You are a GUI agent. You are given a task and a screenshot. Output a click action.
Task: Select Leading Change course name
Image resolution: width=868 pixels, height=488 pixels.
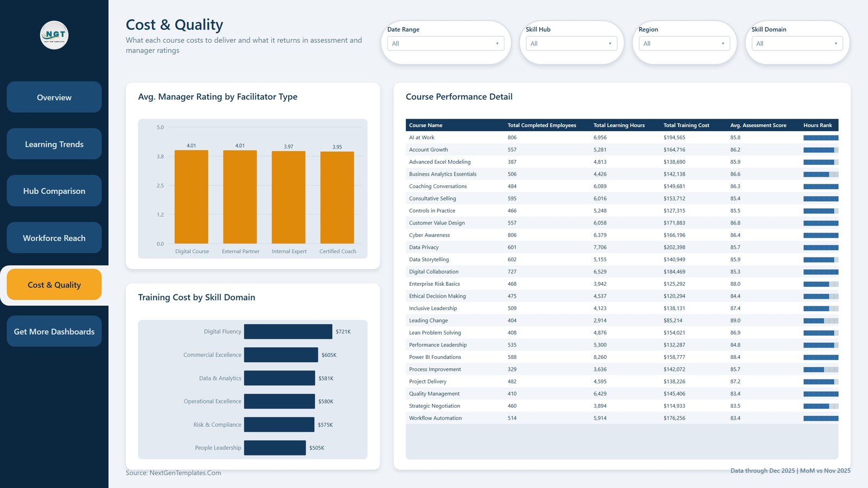point(429,320)
